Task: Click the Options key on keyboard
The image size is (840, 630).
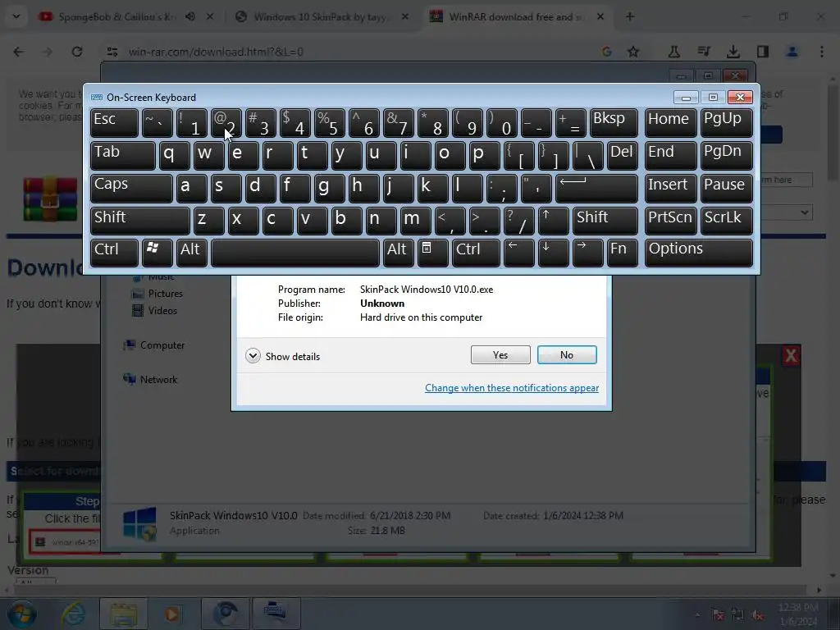Action: [699, 253]
